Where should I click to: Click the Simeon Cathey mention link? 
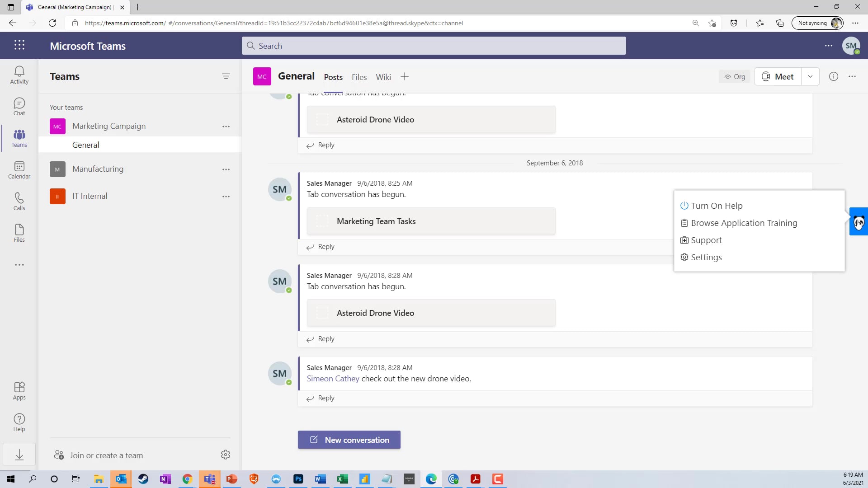click(x=333, y=379)
